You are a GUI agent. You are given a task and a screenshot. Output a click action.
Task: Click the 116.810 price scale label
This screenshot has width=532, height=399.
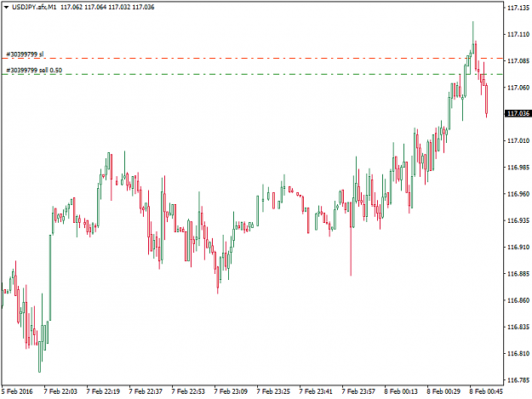coord(518,354)
